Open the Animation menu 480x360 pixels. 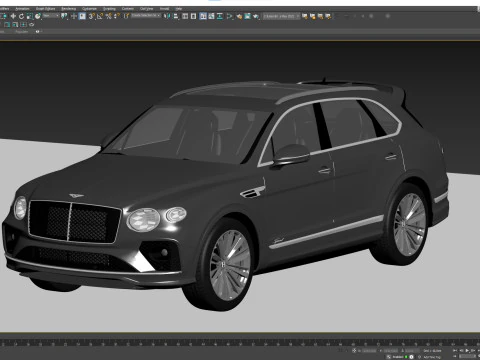tap(22, 9)
